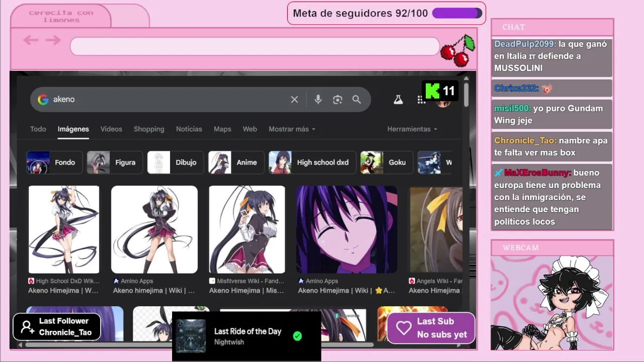
Task: Click the Kick viewer count badge
Action: (440, 91)
